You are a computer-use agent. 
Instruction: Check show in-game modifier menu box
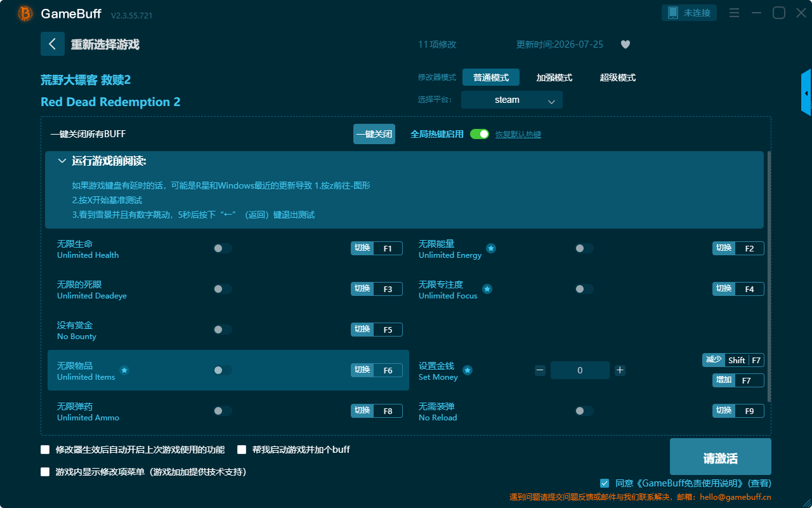(45, 472)
